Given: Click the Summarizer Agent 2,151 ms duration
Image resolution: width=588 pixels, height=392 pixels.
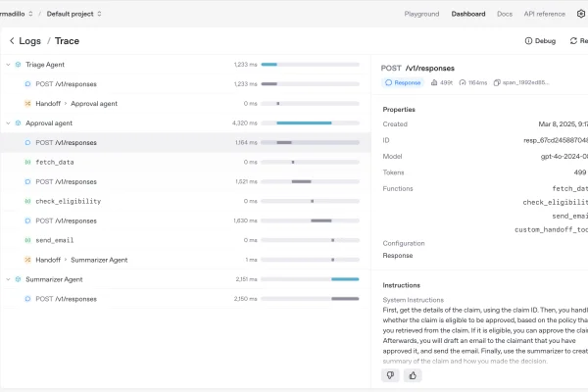Looking at the screenshot, I should (246, 279).
